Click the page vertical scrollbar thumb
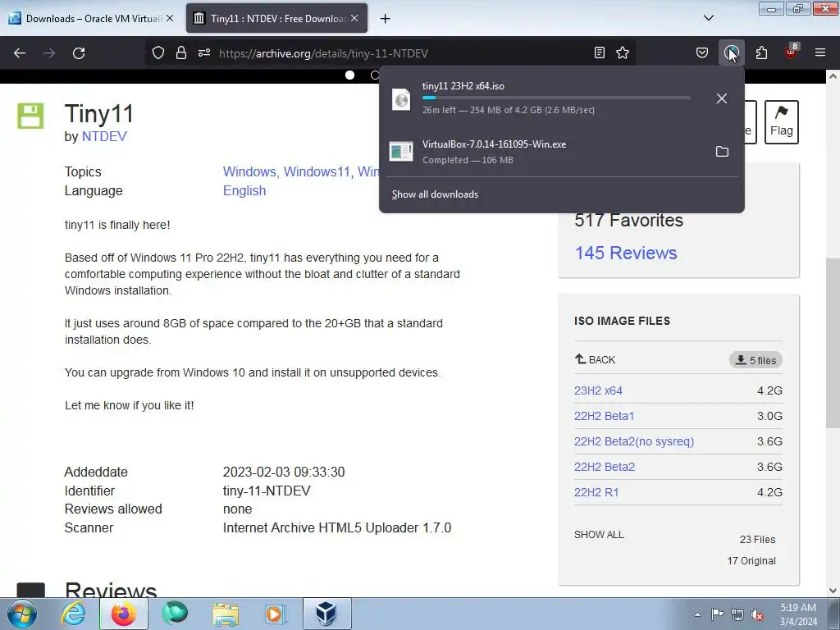 (x=833, y=343)
